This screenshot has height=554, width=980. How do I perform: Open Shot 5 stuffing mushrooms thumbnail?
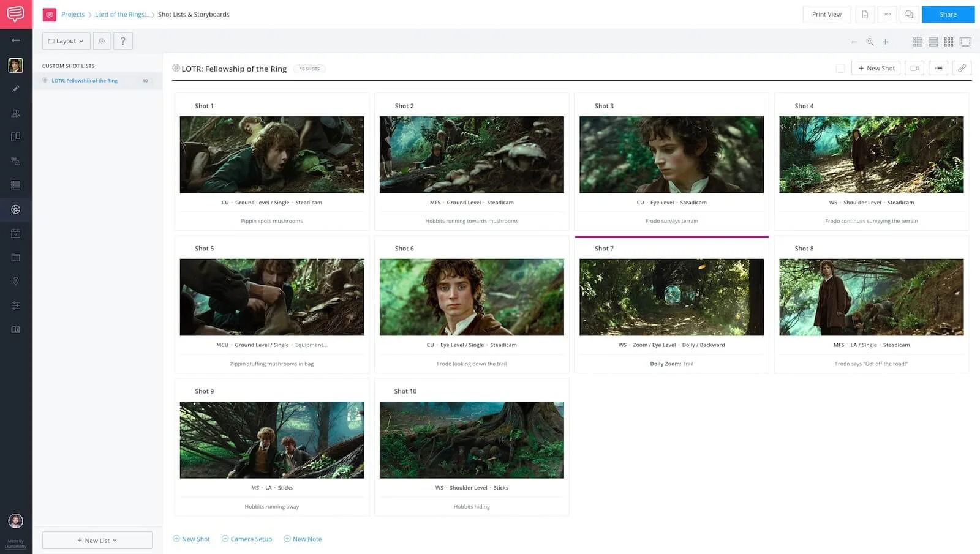pos(272,297)
